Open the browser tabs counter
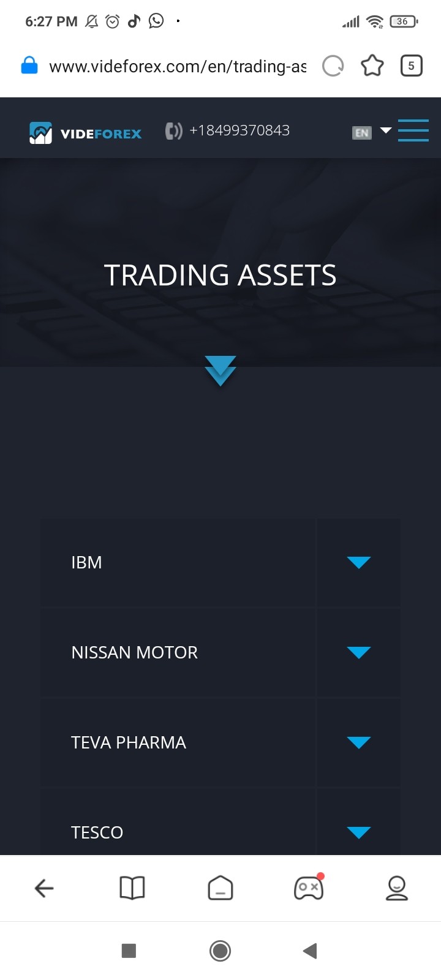This screenshot has height=980, width=441. [x=411, y=66]
